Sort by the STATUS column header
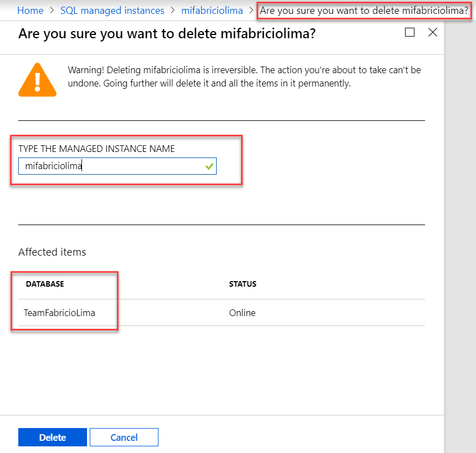 (243, 284)
